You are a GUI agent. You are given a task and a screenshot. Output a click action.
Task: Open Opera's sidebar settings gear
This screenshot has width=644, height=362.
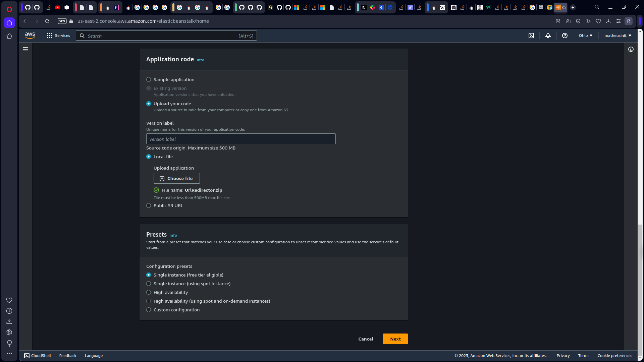point(9,332)
